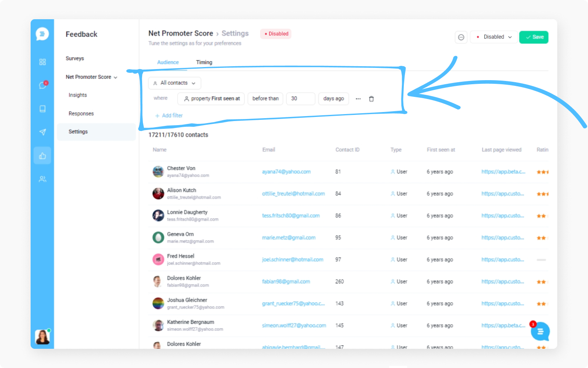The height and width of the screenshot is (368, 588).
Task: Click the green Save button
Action: [x=534, y=37]
